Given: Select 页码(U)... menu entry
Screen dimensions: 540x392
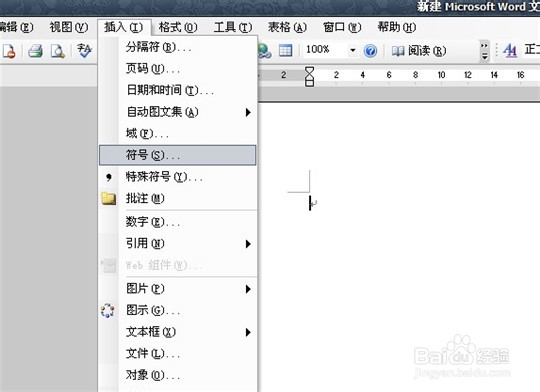Looking at the screenshot, I should [178, 69].
